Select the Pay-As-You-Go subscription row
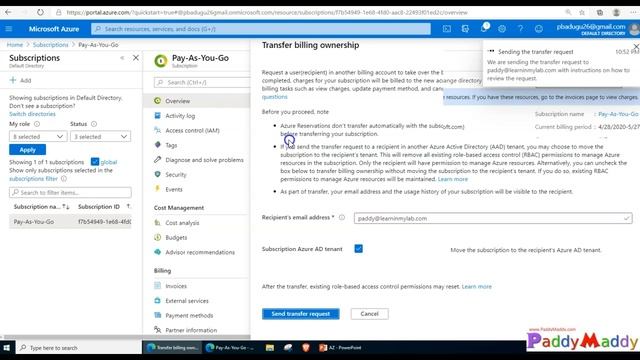This screenshot has height=360, width=640. pos(70,222)
